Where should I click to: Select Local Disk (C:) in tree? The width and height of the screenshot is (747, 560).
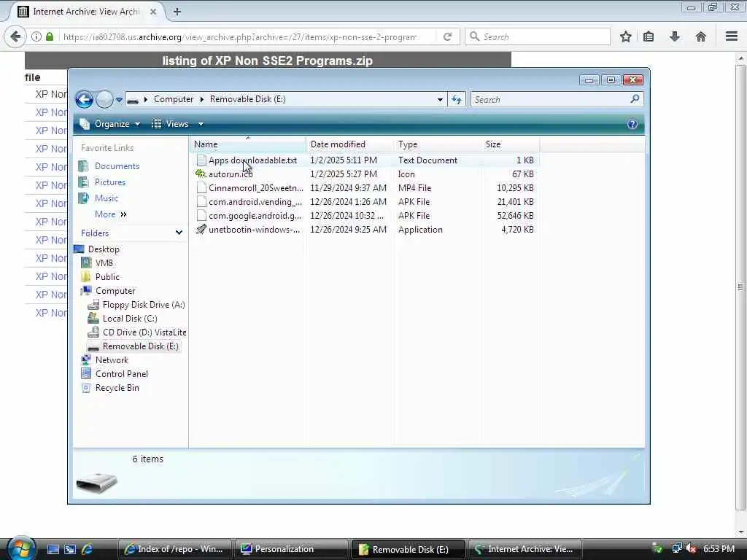pos(130,319)
